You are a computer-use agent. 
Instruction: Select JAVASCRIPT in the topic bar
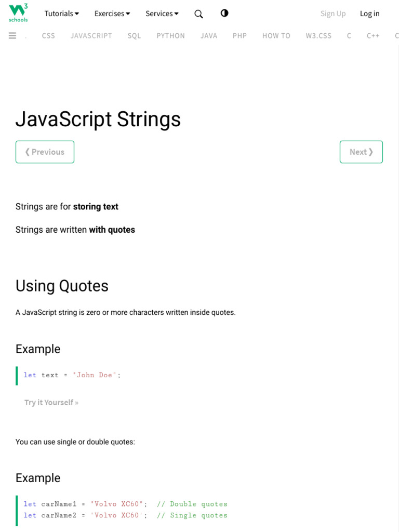click(91, 36)
